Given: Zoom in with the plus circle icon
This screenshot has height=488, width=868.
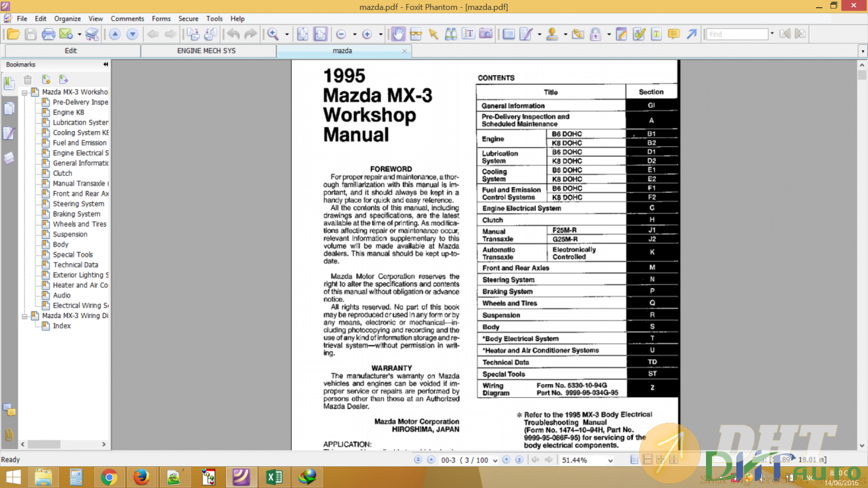Looking at the screenshot, I should point(367,34).
